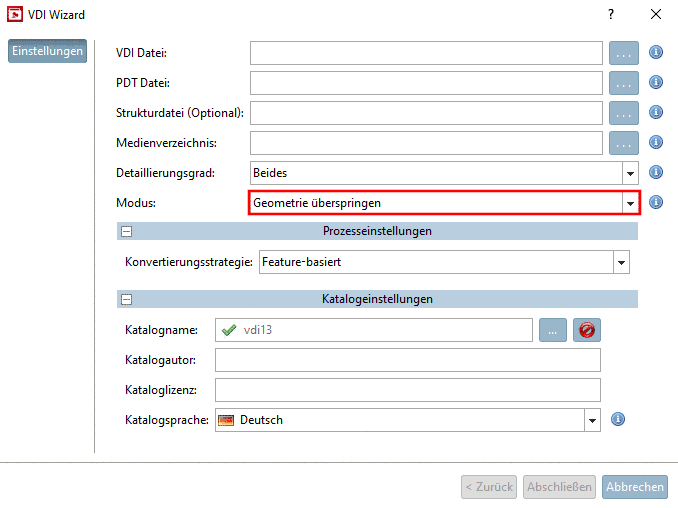
Task: Browse for the VDI Datei file
Action: click(x=623, y=53)
